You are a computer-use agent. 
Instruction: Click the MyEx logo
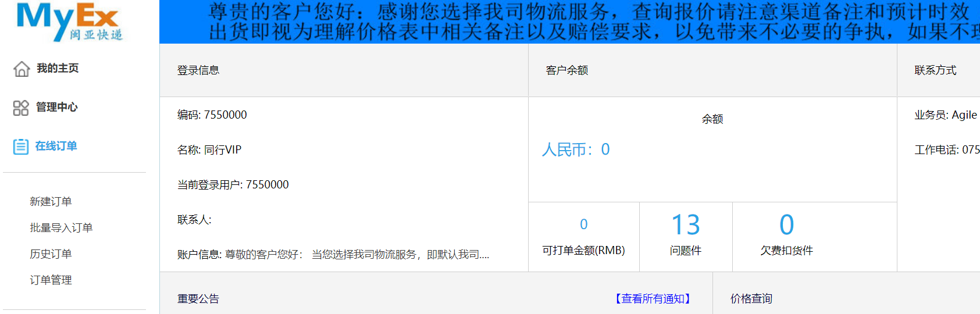coord(69,22)
